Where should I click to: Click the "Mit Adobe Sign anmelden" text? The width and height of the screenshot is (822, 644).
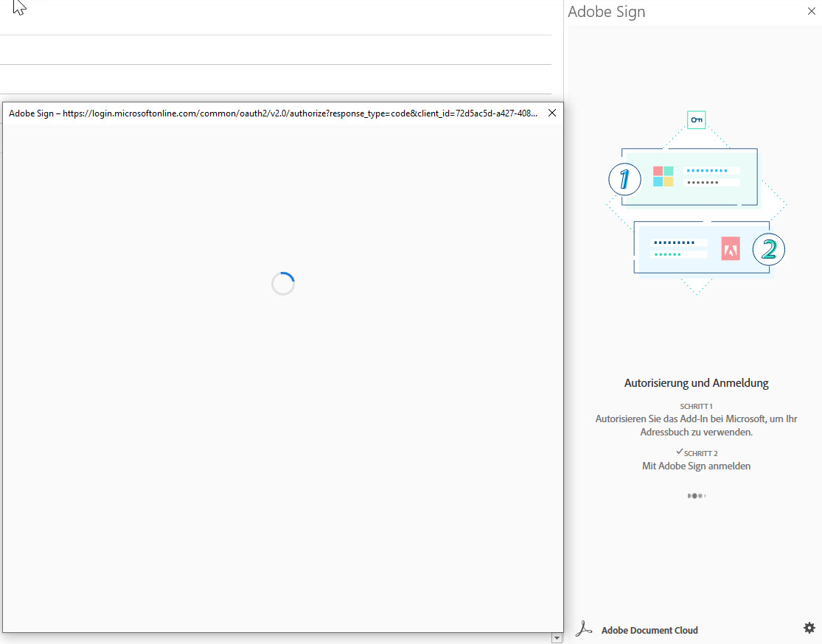(696, 466)
